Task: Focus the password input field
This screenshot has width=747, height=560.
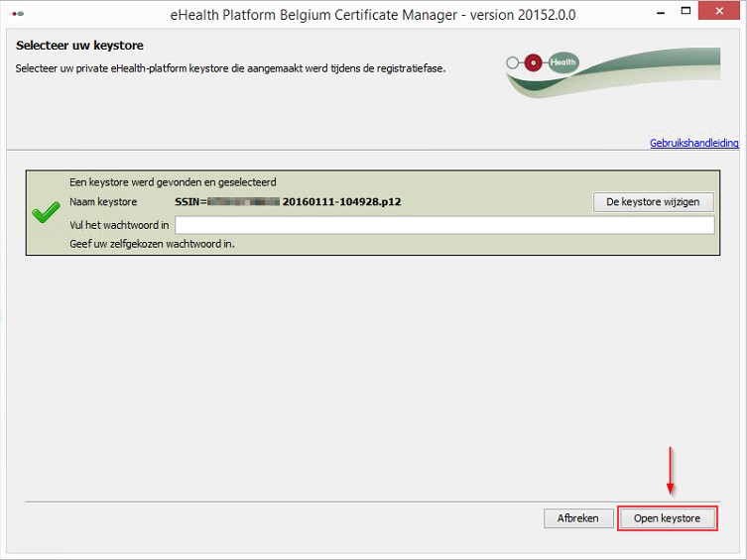Action: click(x=444, y=225)
